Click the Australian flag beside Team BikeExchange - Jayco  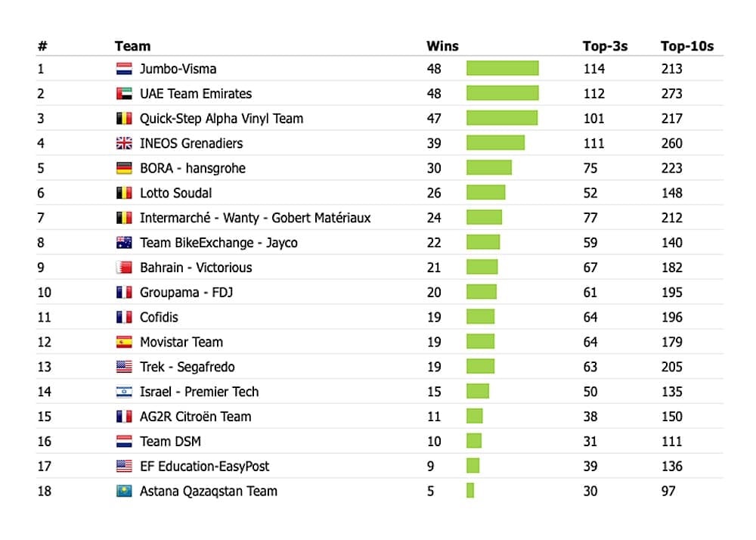click(124, 243)
